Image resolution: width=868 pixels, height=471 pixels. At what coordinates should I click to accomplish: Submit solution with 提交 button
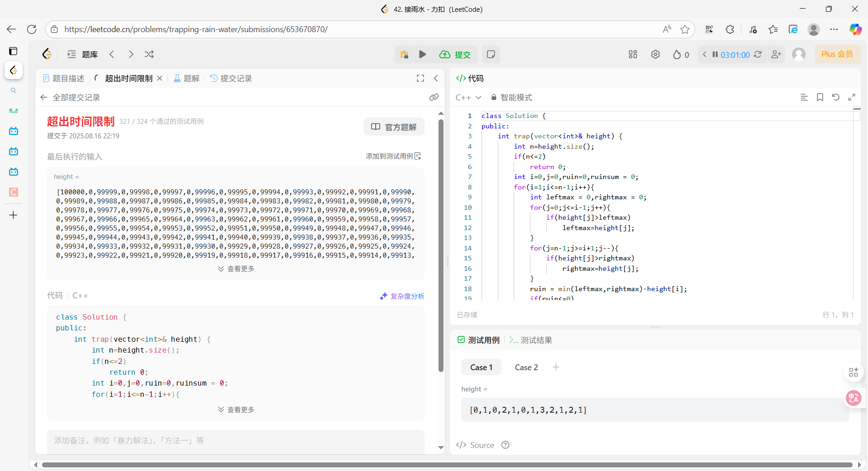(455, 54)
